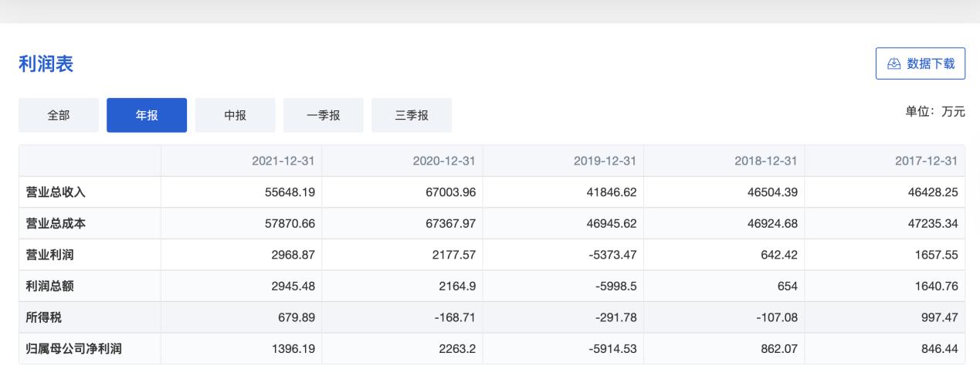Click the value 1640.76
Viewport: 980px width, 383px height.
tap(937, 286)
